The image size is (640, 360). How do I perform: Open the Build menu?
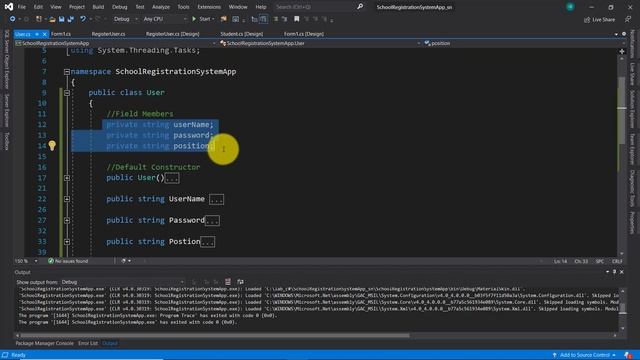coord(98,7)
